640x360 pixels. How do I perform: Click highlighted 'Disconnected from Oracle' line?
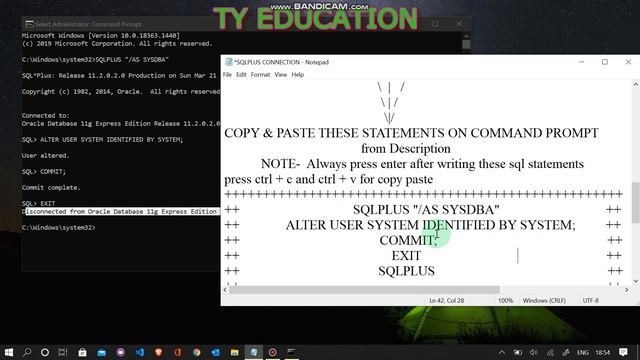click(121, 211)
